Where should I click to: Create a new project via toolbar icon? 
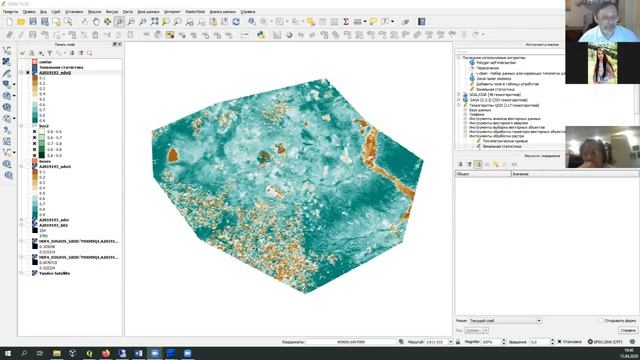click(9, 22)
